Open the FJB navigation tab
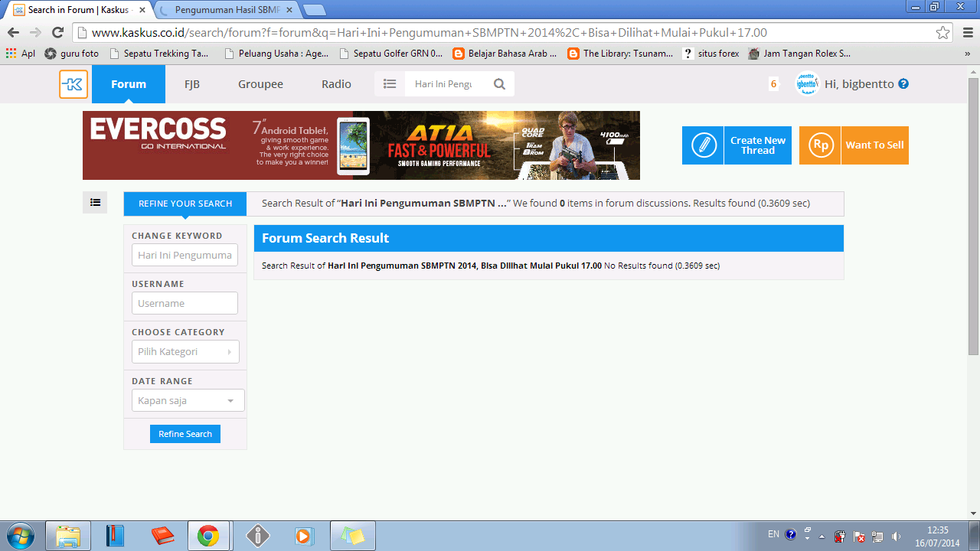The image size is (980, 551). click(x=192, y=84)
